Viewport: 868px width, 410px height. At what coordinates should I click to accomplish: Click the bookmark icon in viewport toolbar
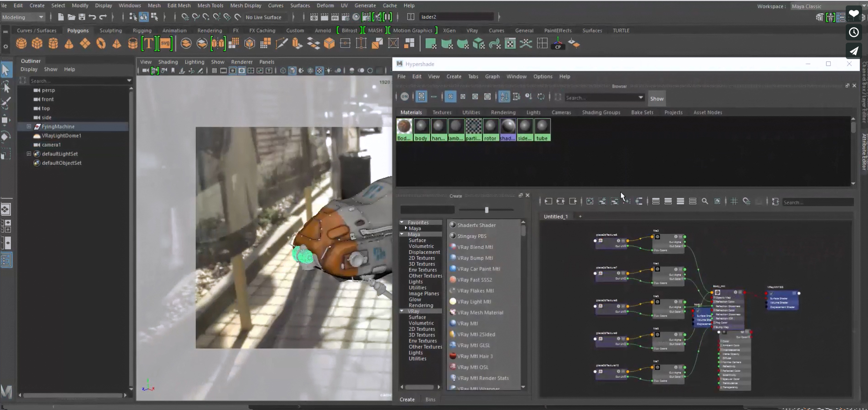point(173,71)
